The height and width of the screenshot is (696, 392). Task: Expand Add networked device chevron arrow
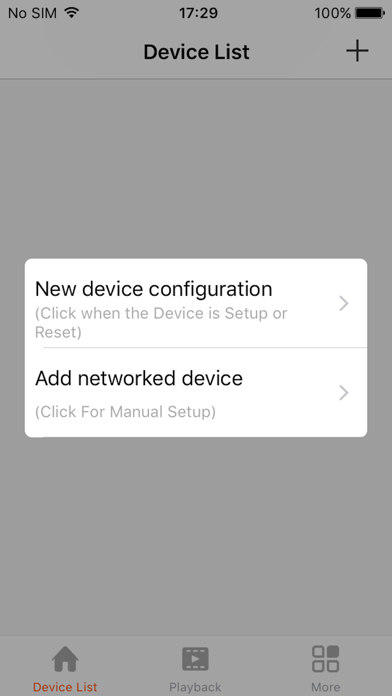[x=344, y=393]
